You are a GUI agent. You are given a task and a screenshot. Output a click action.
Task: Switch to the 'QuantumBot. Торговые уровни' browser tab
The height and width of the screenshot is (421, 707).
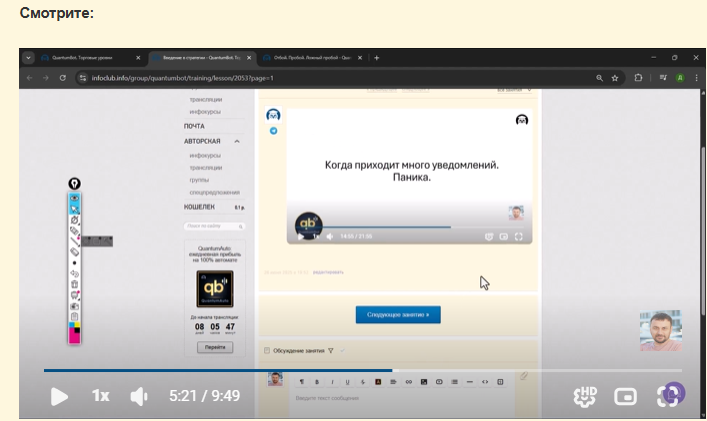coord(88,58)
